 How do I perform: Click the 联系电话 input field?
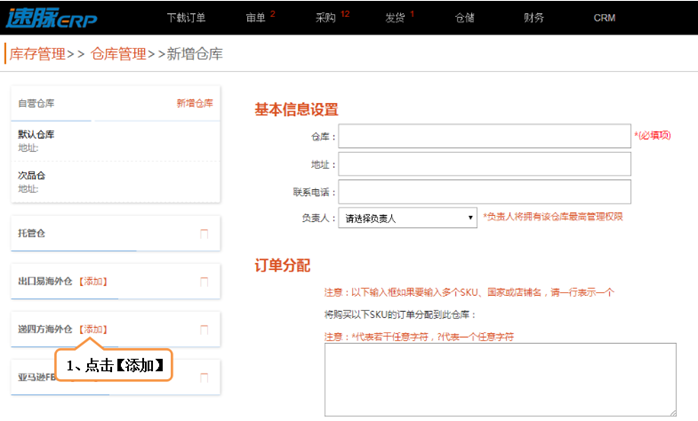point(484,191)
